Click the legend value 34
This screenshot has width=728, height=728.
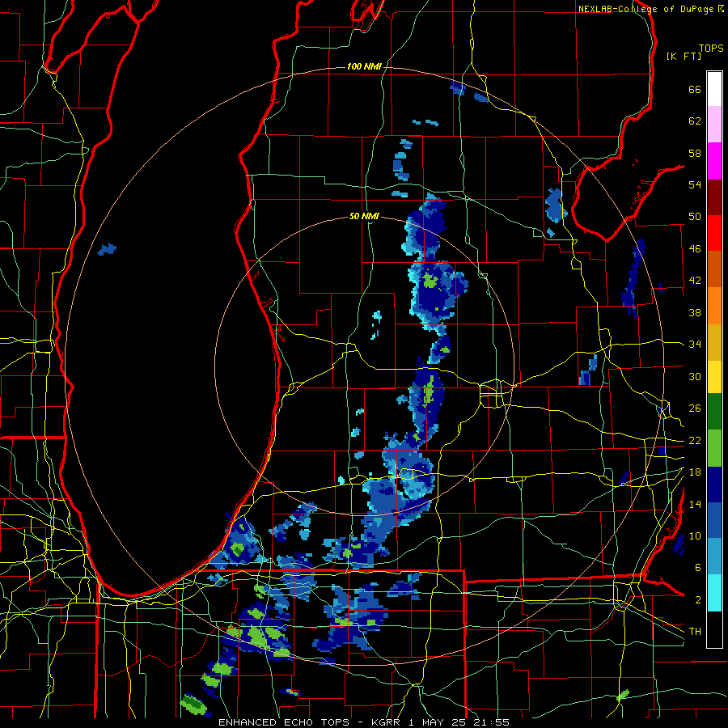695,344
